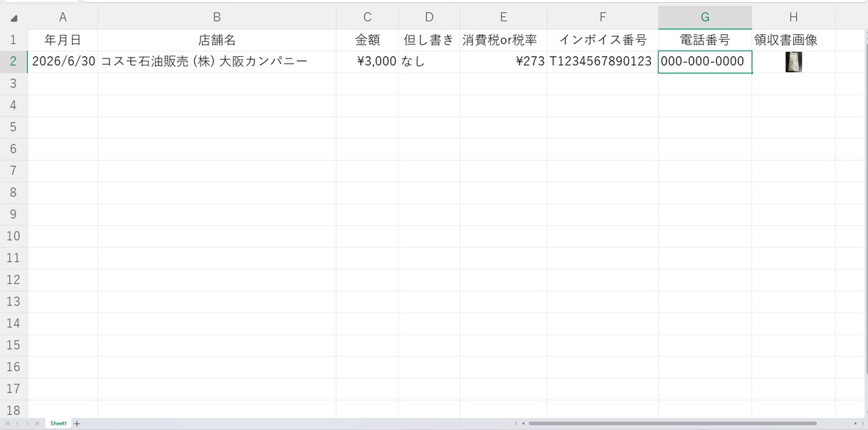Click the select-all corner triangle

(x=14, y=18)
